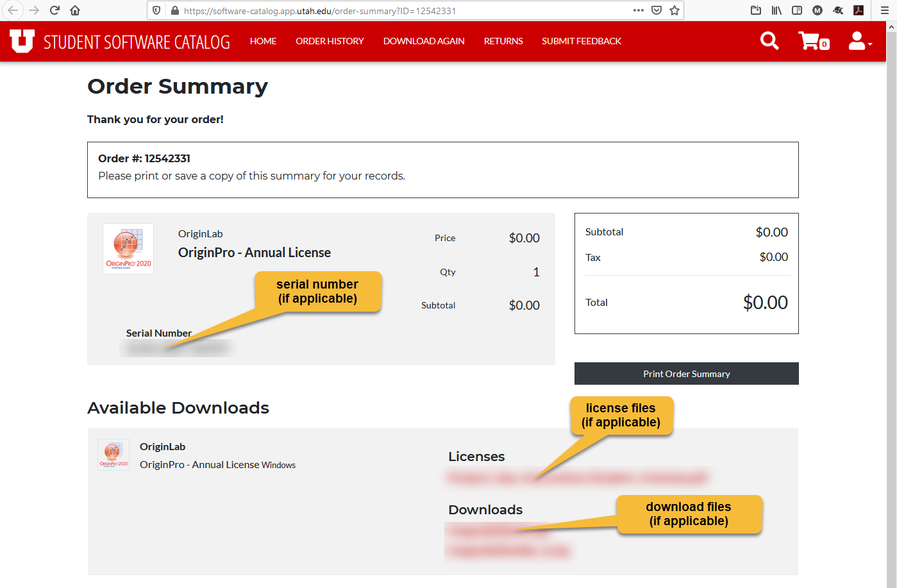Click the blurred license link under Licenses
This screenshot has height=588, width=897.
coord(577,478)
